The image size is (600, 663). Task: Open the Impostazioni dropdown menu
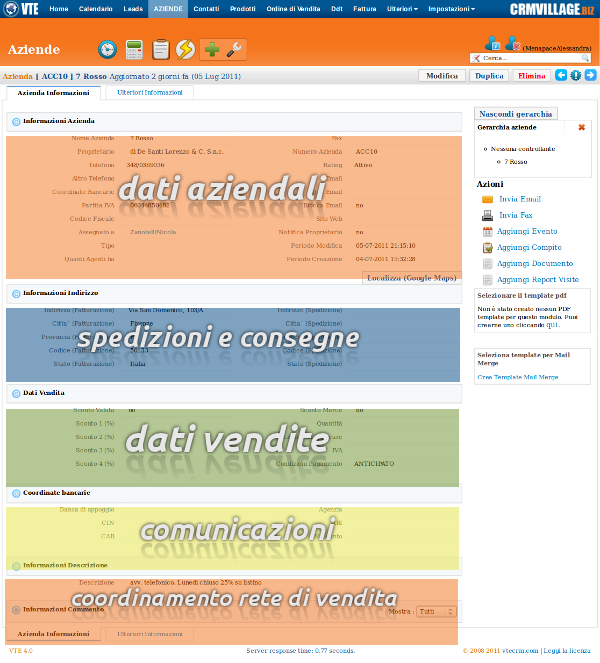451,8
